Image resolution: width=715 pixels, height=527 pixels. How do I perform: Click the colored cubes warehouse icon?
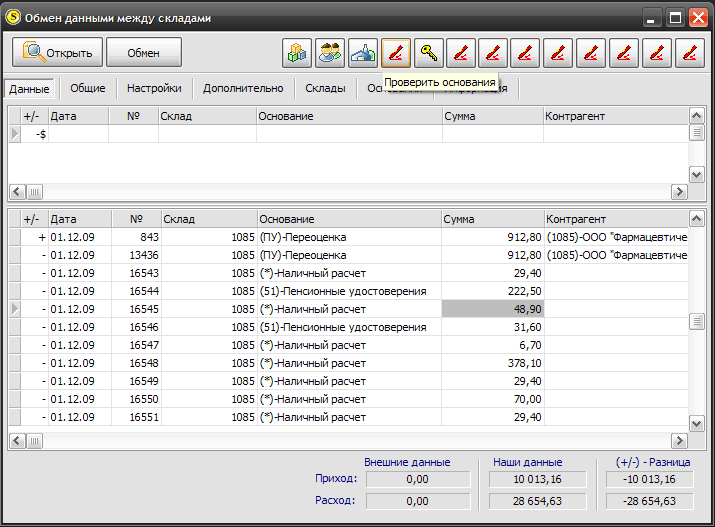(x=297, y=53)
